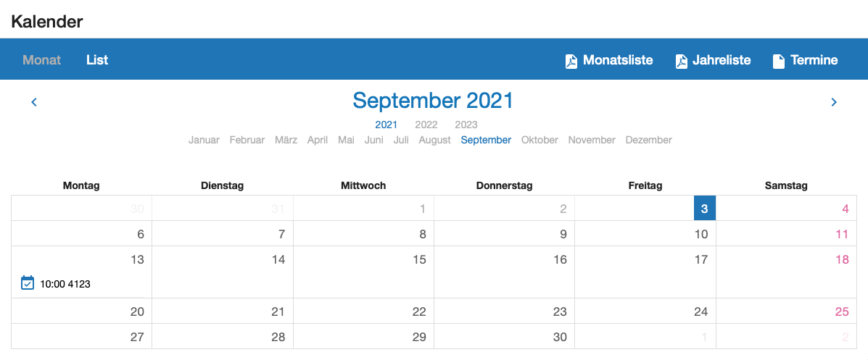Click the PDF icon beside Monatsliste
The height and width of the screenshot is (360, 868).
click(571, 62)
